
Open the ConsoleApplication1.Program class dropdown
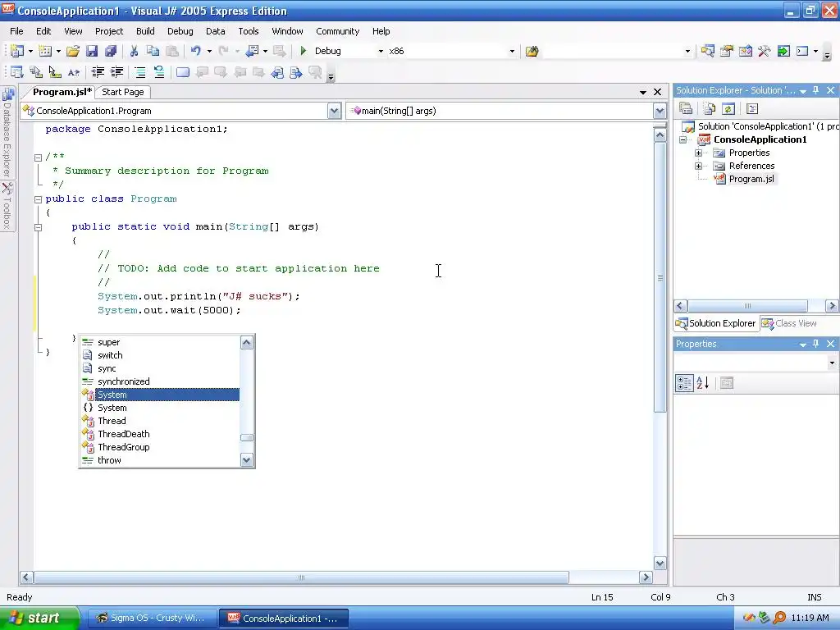(x=335, y=111)
